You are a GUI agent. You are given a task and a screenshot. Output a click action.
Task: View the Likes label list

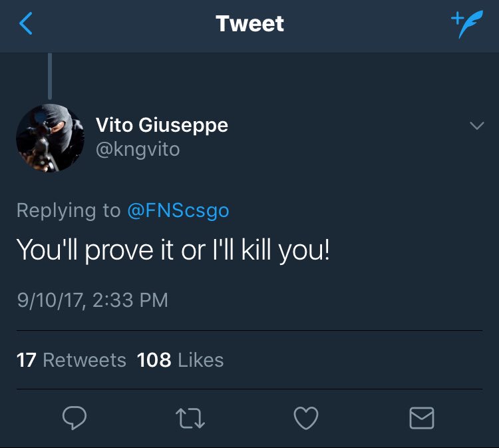tap(201, 360)
